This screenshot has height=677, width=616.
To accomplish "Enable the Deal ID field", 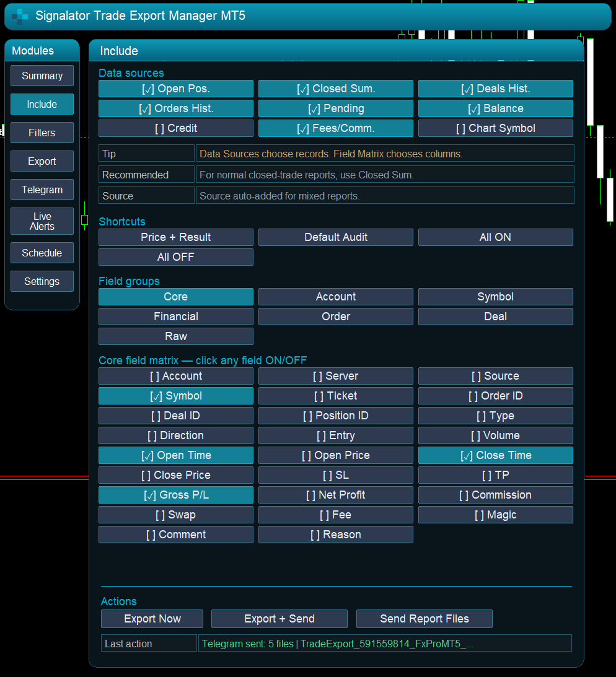I will 176,416.
